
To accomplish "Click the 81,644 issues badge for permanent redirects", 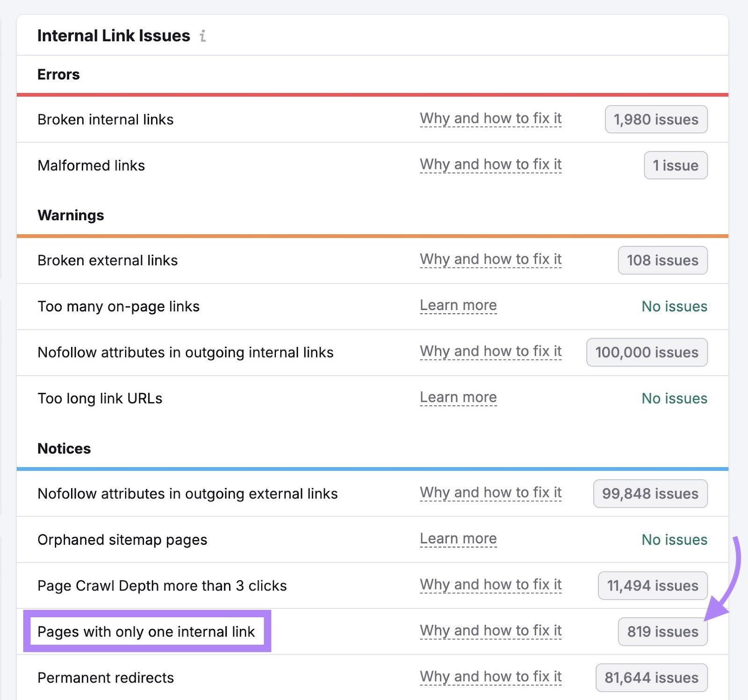I will click(x=651, y=677).
